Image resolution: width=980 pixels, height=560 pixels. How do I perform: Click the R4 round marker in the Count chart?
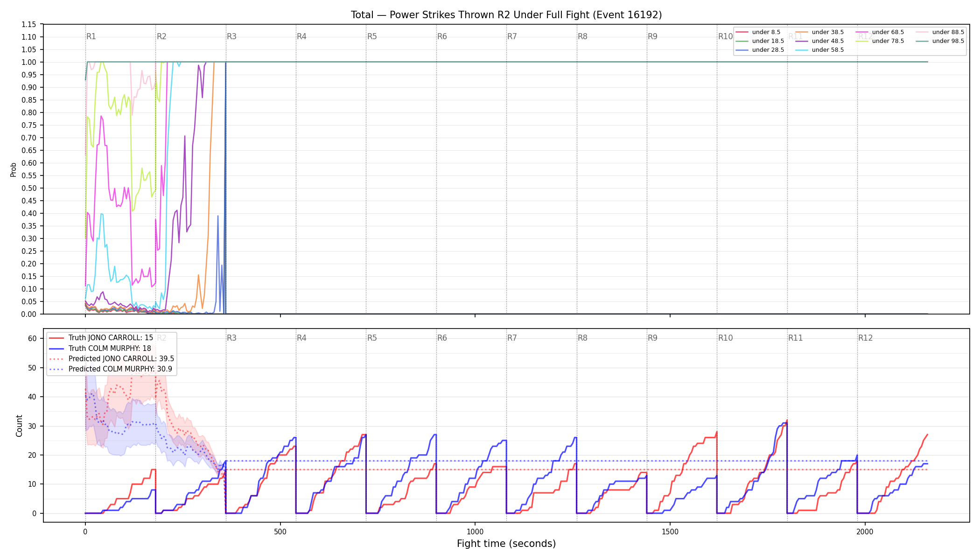pos(301,338)
